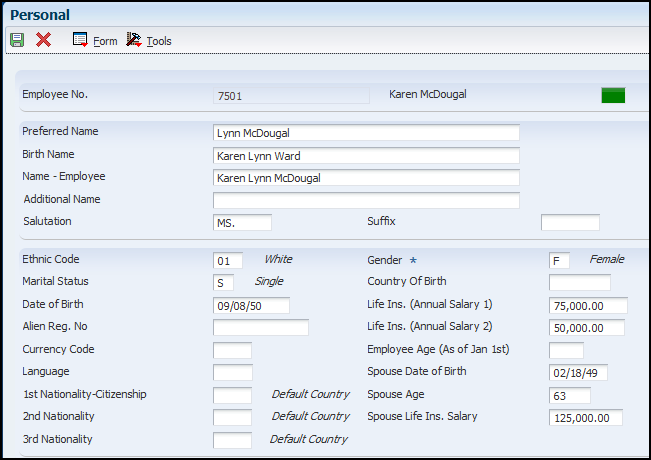The width and height of the screenshot is (651, 460).
Task: Click the Employee No. field showing 7501
Action: click(x=291, y=95)
